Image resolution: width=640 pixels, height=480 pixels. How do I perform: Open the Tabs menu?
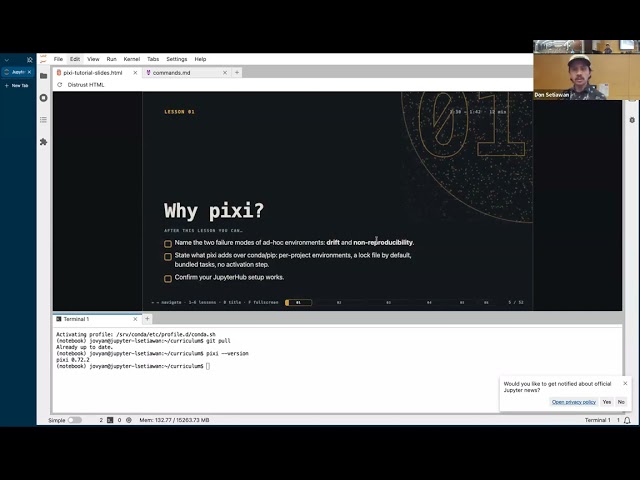(x=153, y=59)
